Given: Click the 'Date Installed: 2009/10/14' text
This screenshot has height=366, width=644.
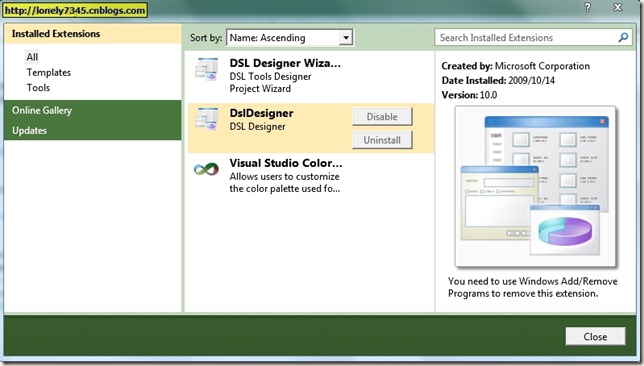Looking at the screenshot, I should coord(498,81).
